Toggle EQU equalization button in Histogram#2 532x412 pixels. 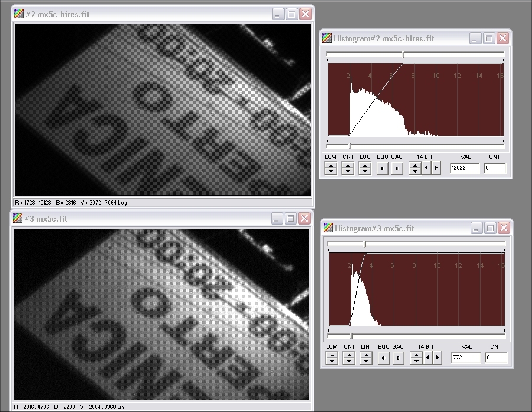click(x=383, y=168)
